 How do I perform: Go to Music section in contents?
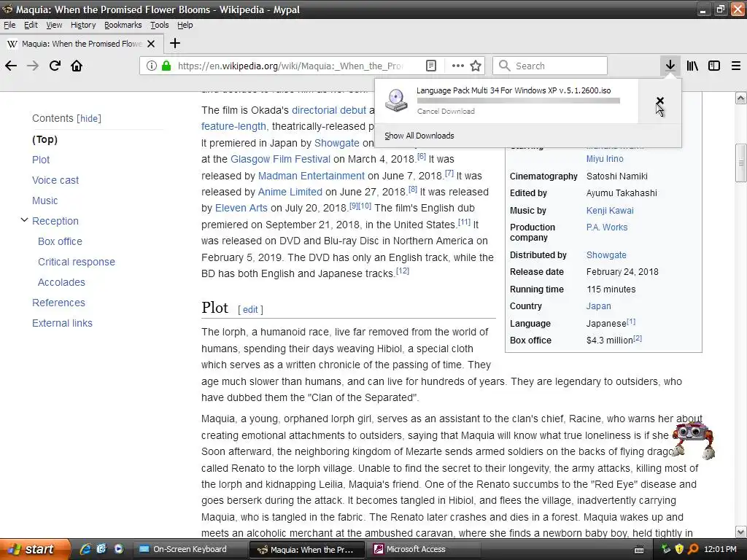[x=44, y=201]
